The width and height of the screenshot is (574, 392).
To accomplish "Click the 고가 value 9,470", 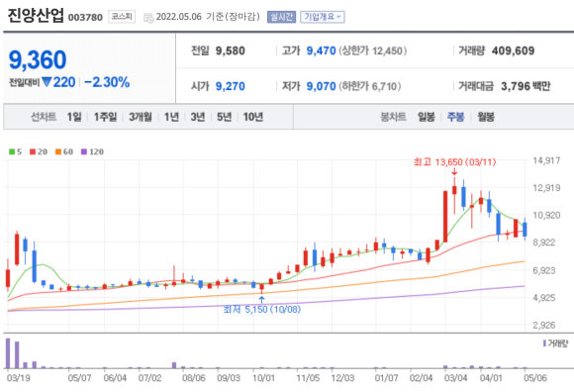I will click(321, 50).
